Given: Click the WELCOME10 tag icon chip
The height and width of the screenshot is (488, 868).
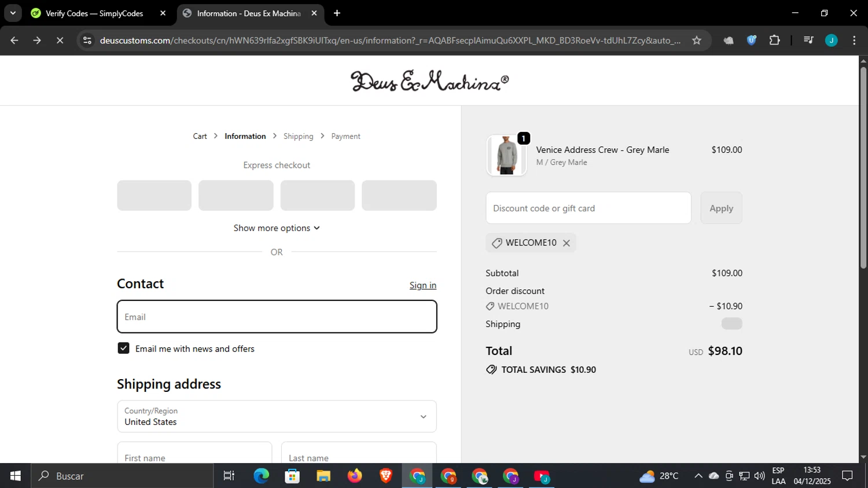Looking at the screenshot, I should (496, 243).
